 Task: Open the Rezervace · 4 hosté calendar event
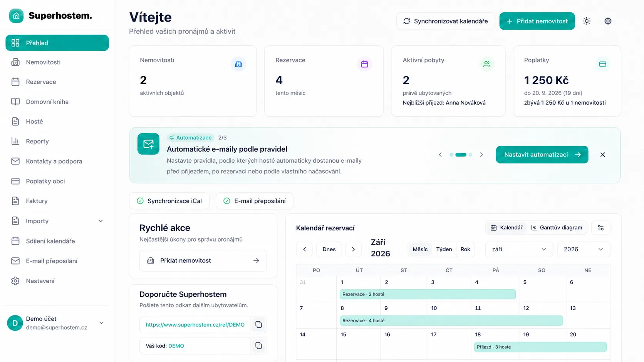[451, 320]
